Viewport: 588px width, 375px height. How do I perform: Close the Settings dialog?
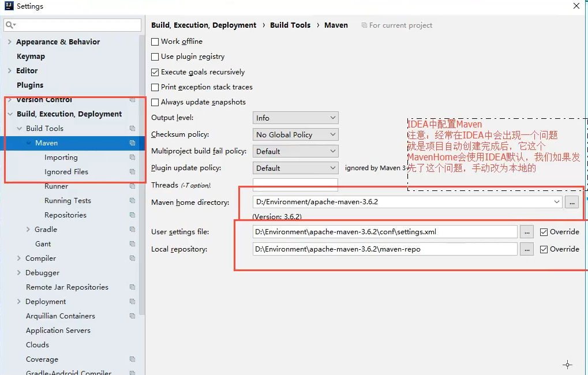576,6
